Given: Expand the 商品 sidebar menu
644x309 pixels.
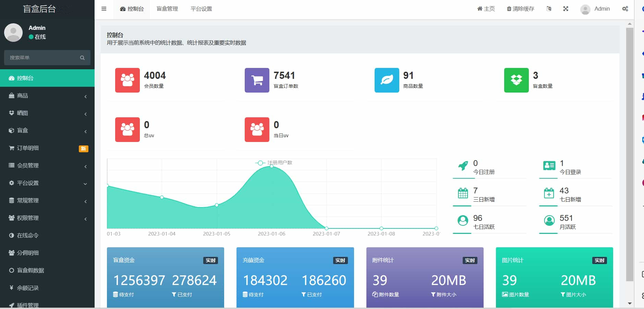Looking at the screenshot, I should (x=47, y=96).
